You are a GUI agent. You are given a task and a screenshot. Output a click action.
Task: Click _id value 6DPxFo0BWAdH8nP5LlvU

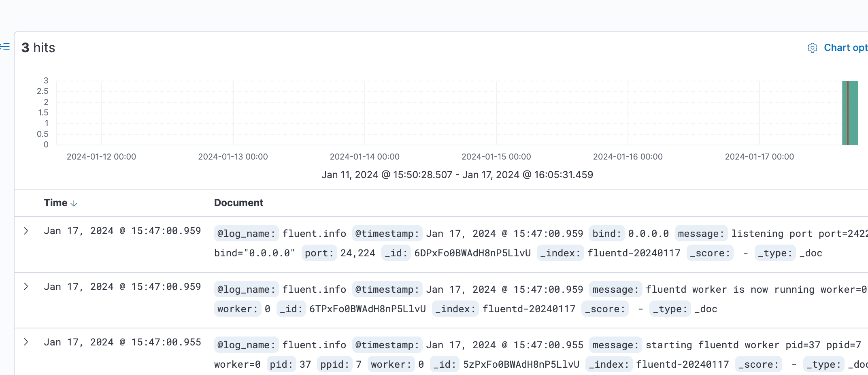pos(472,253)
